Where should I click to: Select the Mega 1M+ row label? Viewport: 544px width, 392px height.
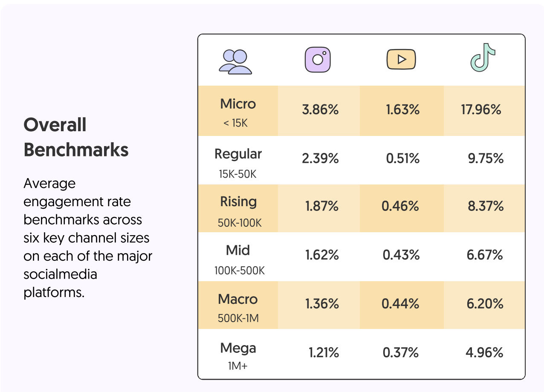pyautogui.click(x=238, y=355)
